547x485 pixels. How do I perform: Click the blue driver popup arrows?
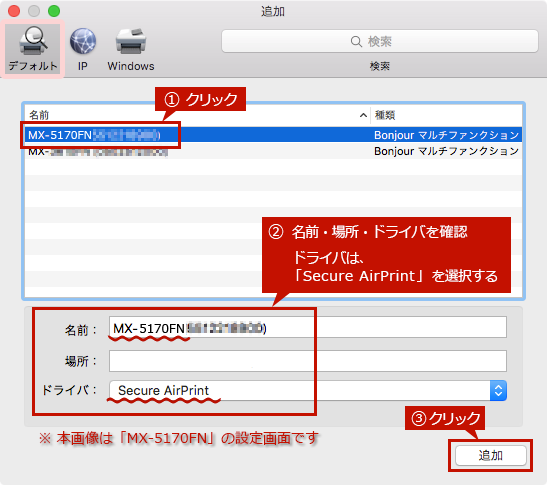498,390
